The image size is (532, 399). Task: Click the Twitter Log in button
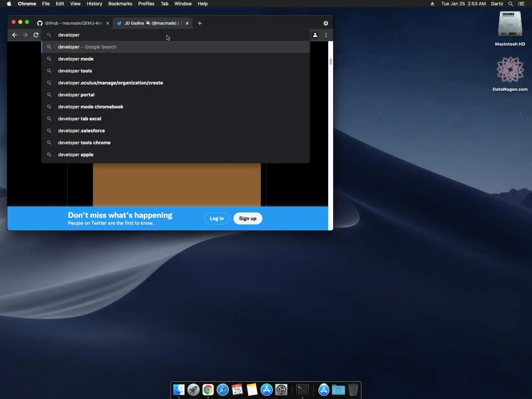click(x=217, y=218)
